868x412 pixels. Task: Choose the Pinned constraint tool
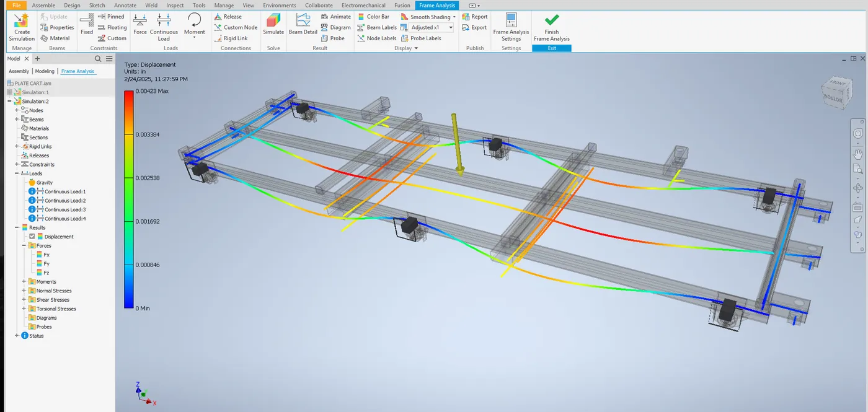(111, 17)
